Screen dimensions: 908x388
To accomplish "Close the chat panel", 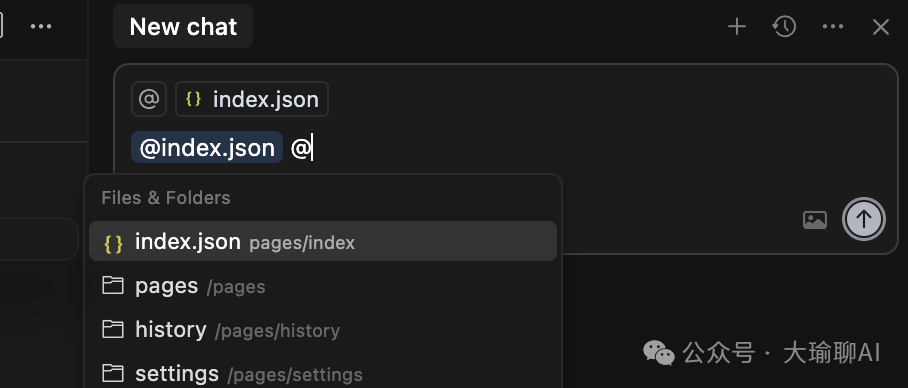I will click(881, 27).
